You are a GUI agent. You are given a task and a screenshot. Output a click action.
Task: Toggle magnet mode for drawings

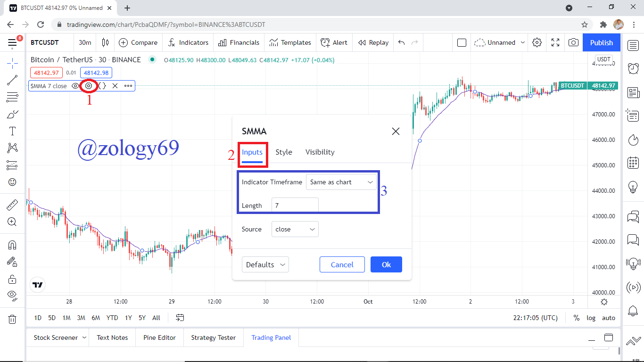[x=12, y=245]
